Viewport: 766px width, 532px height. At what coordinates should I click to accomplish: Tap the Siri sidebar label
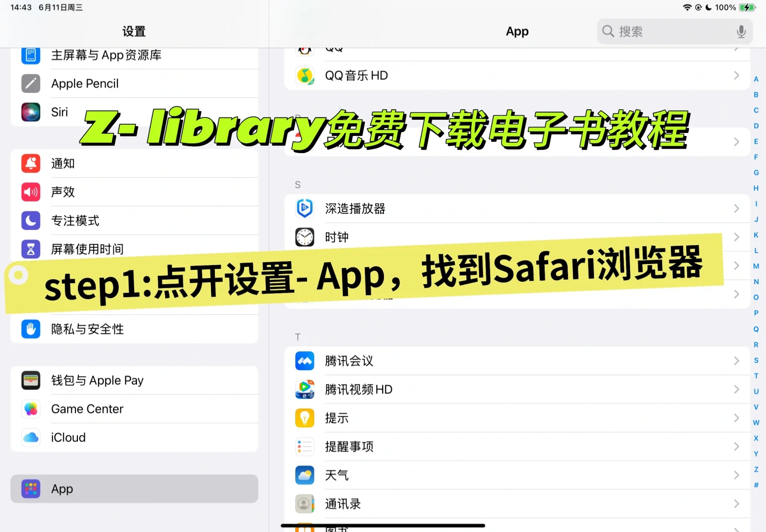coord(60,112)
